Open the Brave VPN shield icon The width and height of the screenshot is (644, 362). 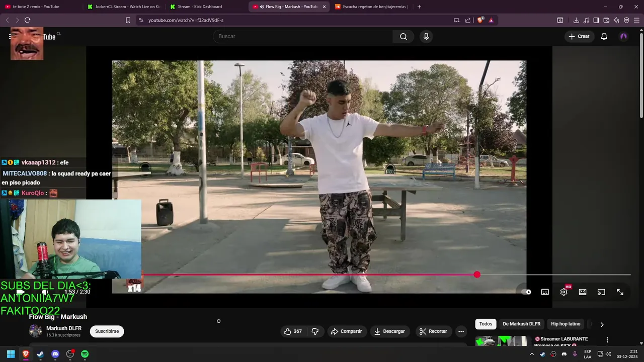click(626, 20)
